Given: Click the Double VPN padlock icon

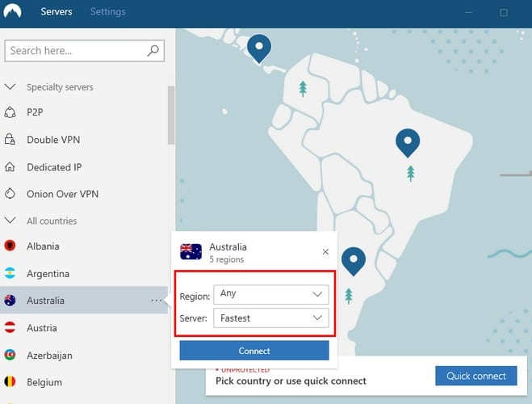Looking at the screenshot, I should point(10,140).
